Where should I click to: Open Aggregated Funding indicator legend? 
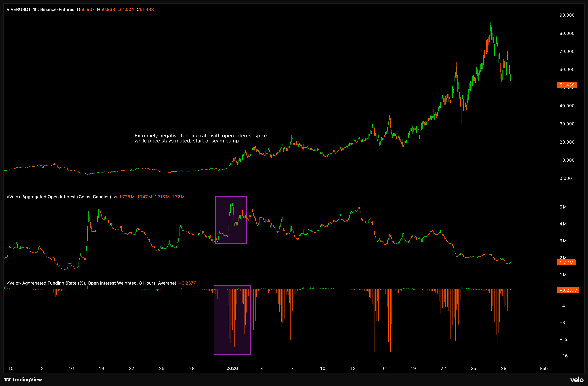click(91, 283)
